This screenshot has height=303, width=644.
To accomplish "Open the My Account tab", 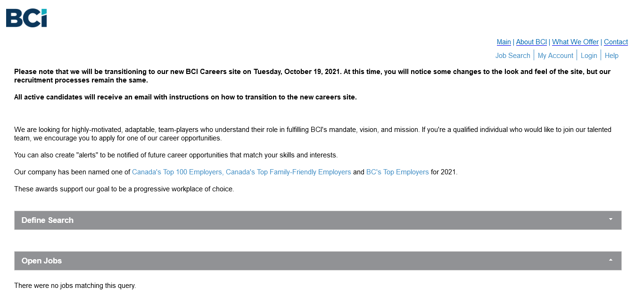I will tap(555, 56).
